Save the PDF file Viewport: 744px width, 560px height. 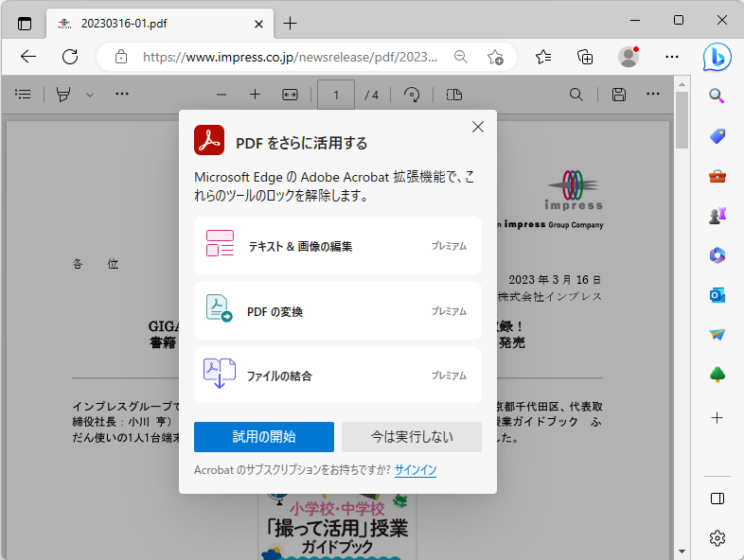click(x=619, y=95)
